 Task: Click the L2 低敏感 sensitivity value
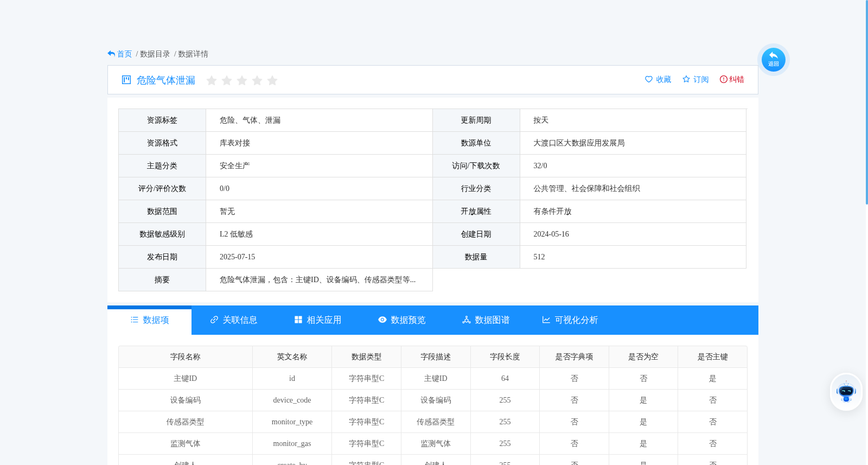click(x=236, y=234)
